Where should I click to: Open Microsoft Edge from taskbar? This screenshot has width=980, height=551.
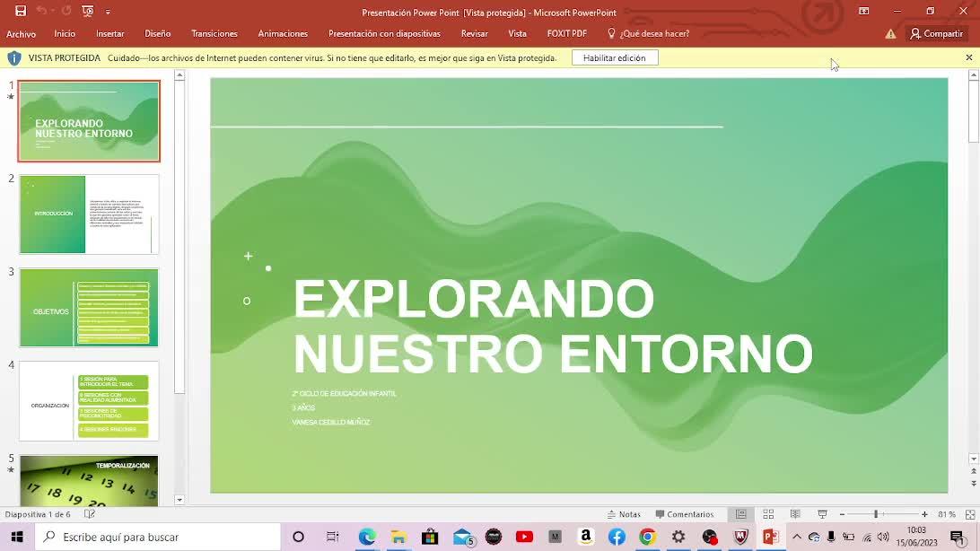(x=367, y=537)
